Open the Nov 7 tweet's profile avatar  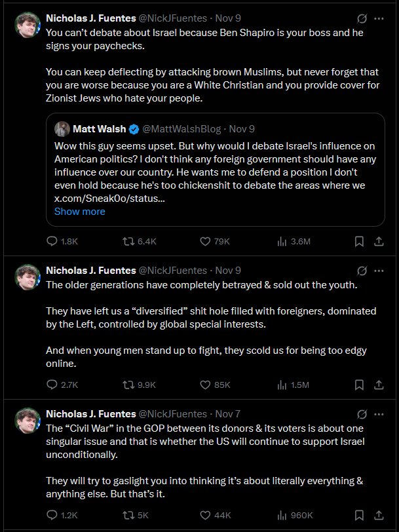click(28, 421)
